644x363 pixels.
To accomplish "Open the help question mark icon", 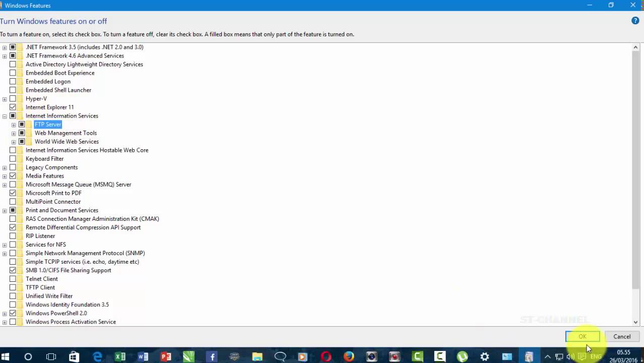I will point(635,21).
